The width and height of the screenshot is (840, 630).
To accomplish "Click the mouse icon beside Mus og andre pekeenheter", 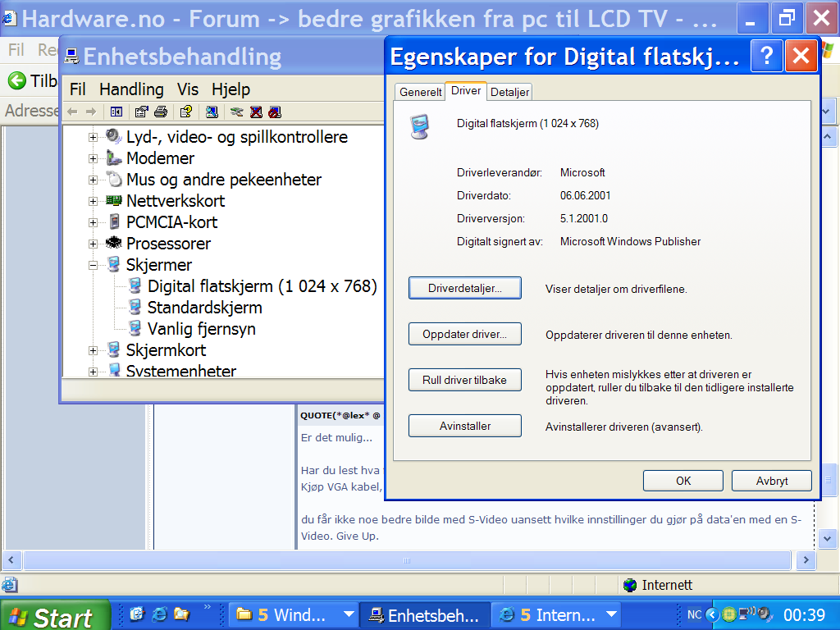I will 113,179.
